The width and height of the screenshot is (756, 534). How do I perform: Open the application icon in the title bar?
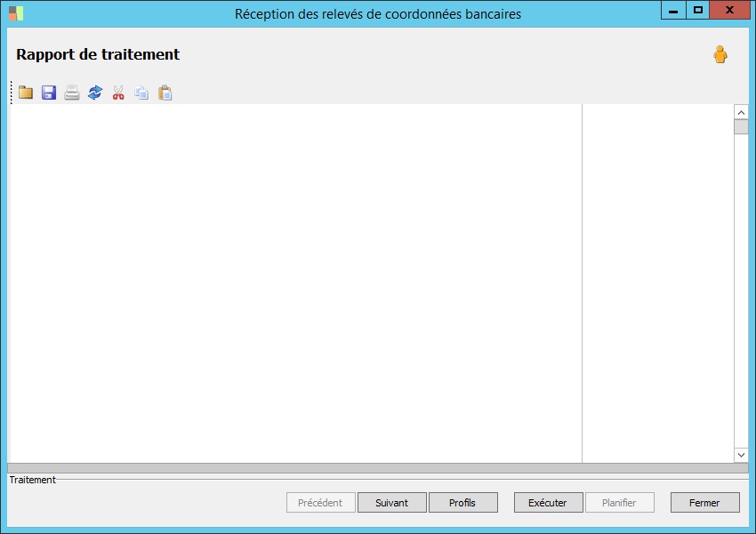(16, 13)
